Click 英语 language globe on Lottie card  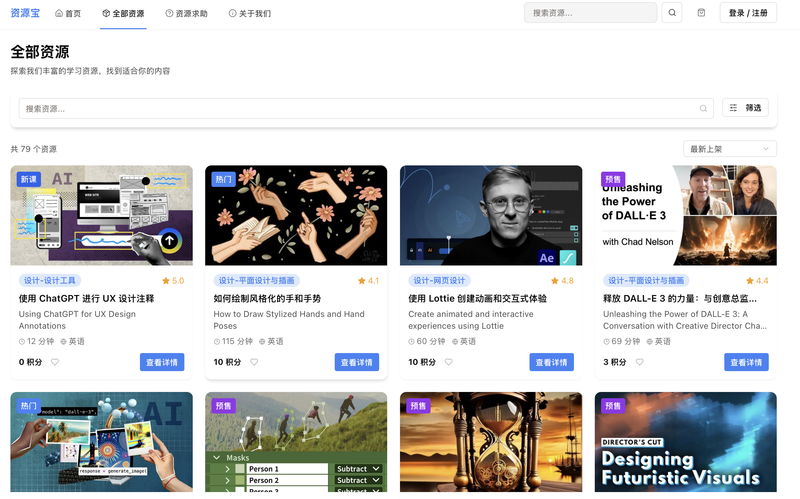coord(455,341)
